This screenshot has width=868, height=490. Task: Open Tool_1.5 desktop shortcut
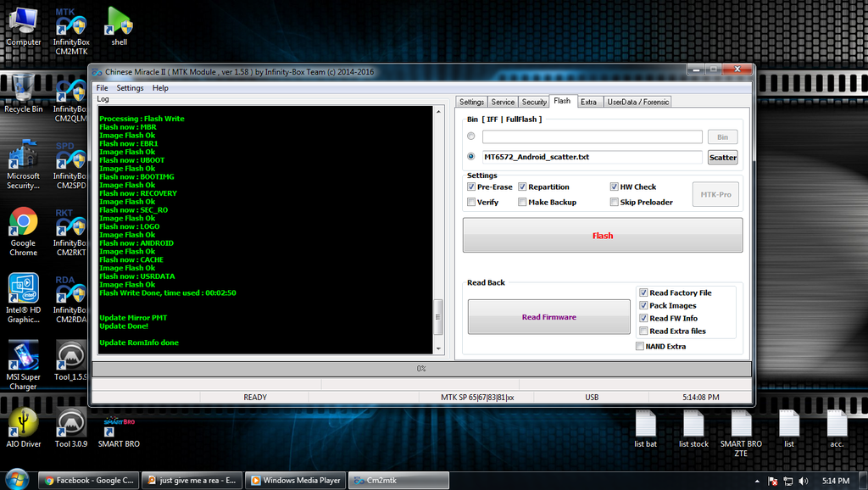click(x=71, y=361)
